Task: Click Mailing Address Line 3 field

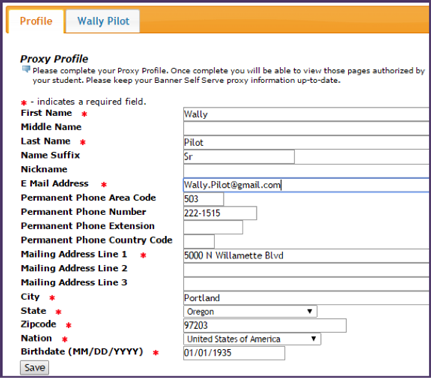Action: point(306,284)
